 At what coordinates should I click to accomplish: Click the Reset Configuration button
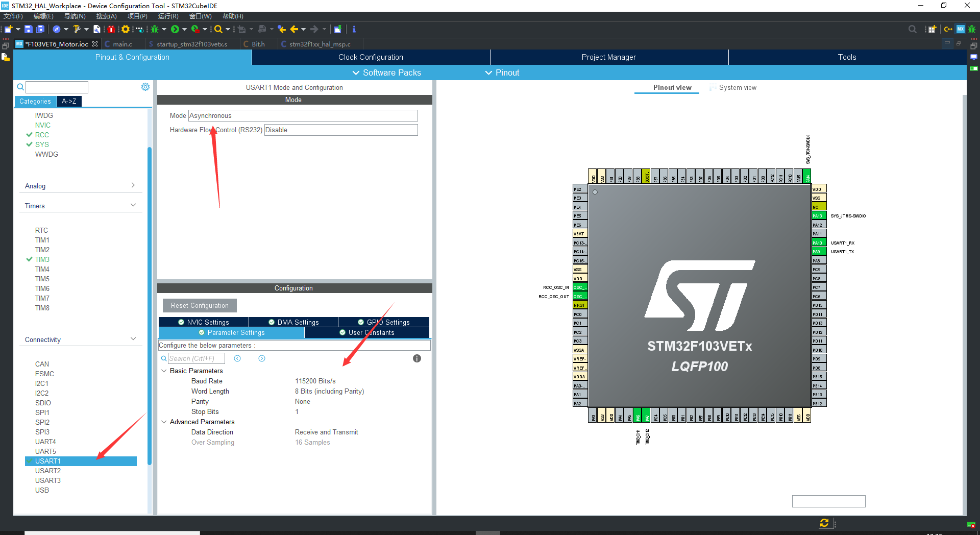[x=200, y=305]
